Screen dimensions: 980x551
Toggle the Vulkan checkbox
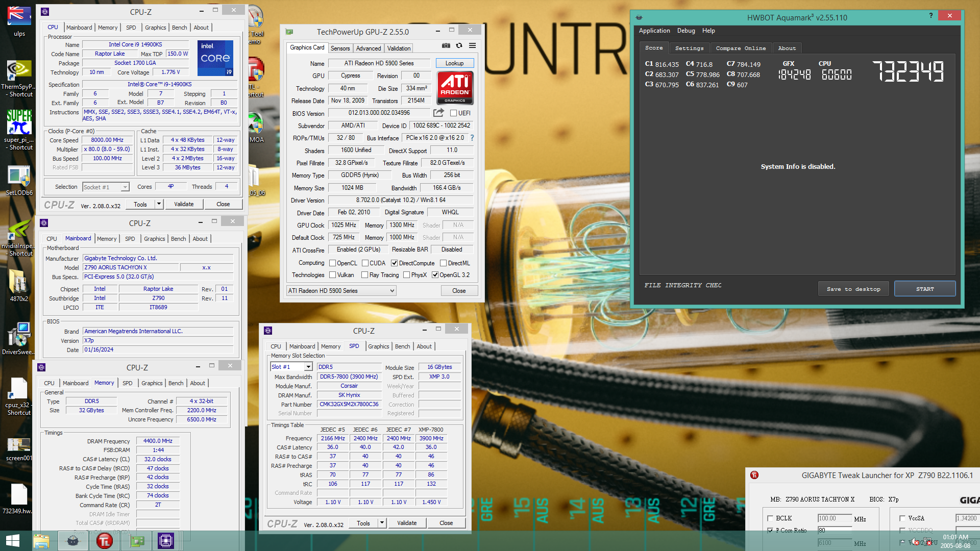tap(333, 275)
